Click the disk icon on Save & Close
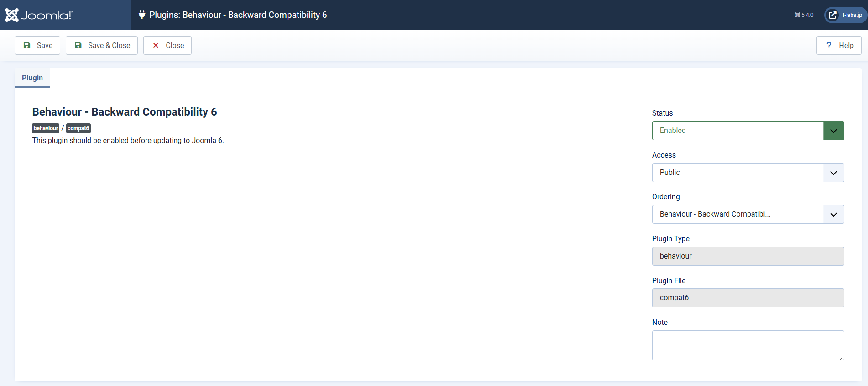This screenshot has width=868, height=386. pos(78,45)
